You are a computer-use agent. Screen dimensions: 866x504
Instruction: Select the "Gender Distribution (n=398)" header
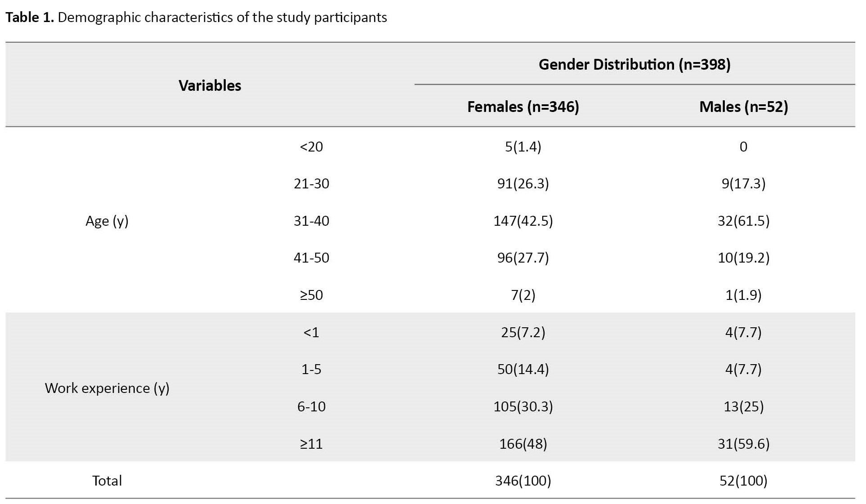[x=634, y=64]
